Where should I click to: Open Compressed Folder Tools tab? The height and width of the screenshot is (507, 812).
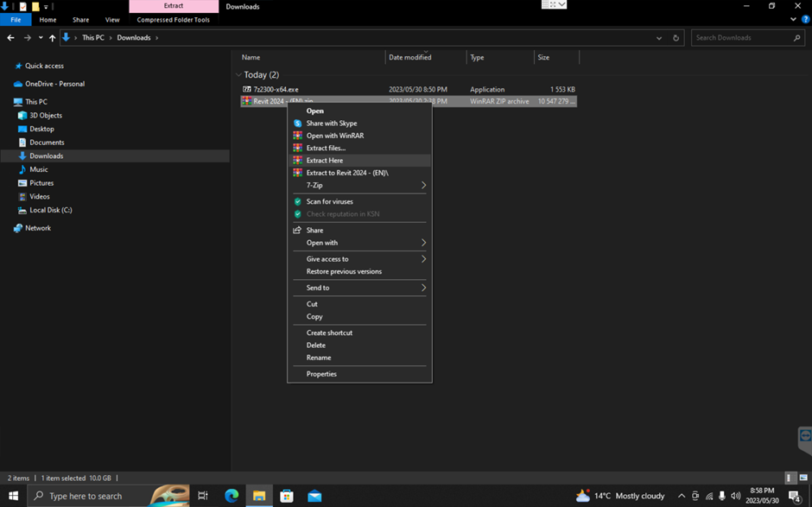pyautogui.click(x=174, y=20)
